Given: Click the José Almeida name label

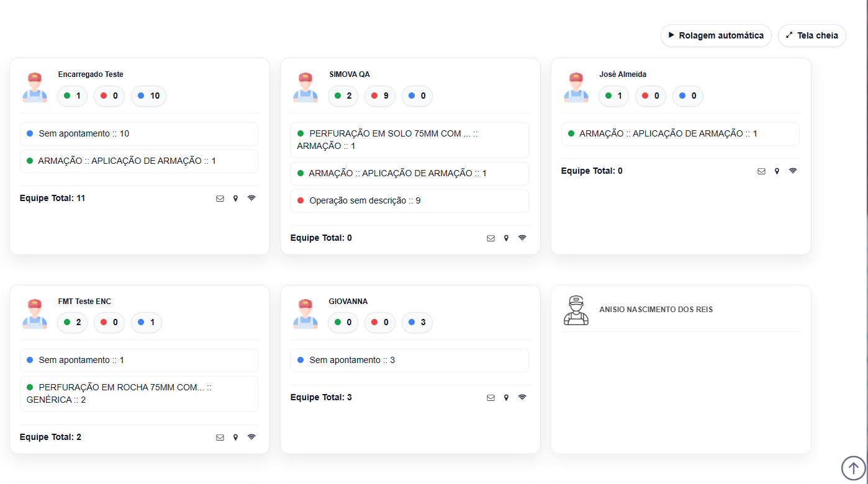Looking at the screenshot, I should click(622, 74).
